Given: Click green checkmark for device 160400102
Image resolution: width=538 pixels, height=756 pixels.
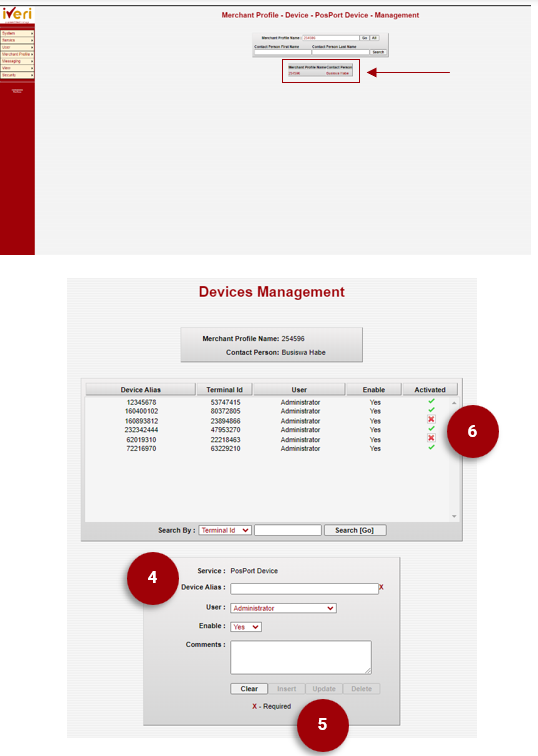Looking at the screenshot, I should 431,410.
